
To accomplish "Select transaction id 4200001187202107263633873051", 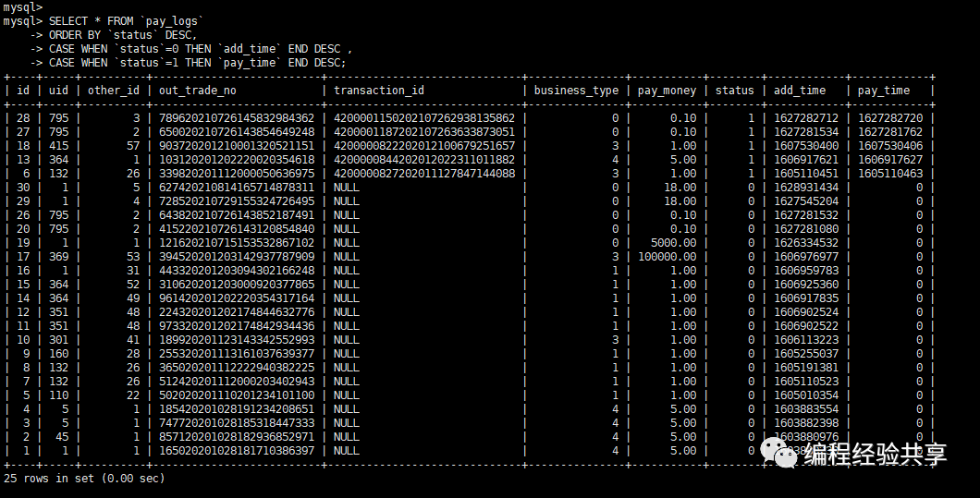I will point(424,132).
